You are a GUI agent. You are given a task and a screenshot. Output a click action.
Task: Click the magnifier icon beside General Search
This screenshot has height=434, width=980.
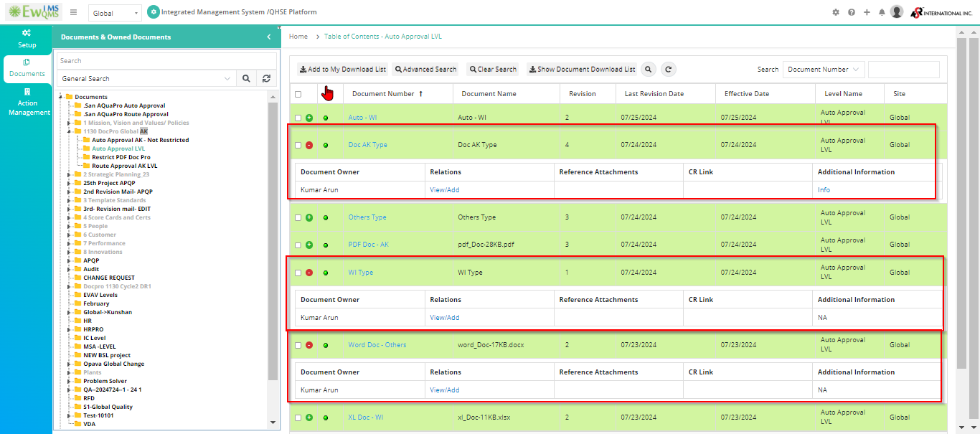click(x=246, y=79)
